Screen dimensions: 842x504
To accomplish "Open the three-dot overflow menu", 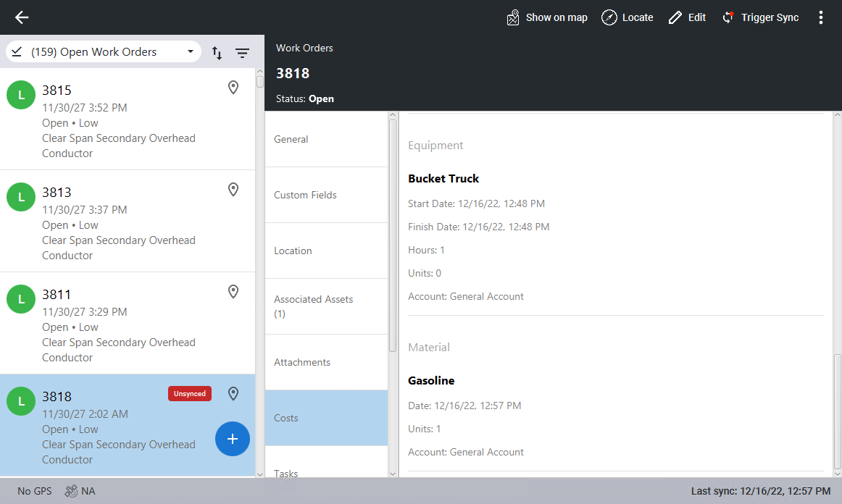I will click(820, 17).
